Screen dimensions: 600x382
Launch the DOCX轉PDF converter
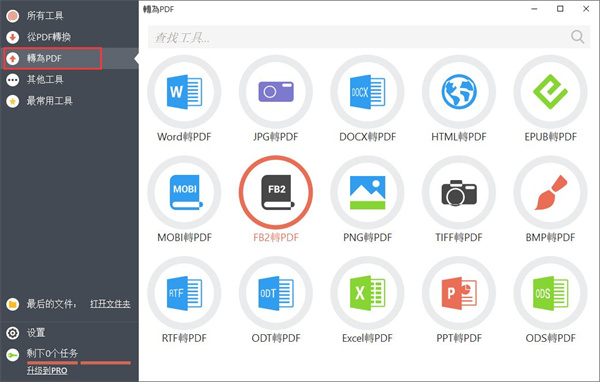tap(367, 92)
